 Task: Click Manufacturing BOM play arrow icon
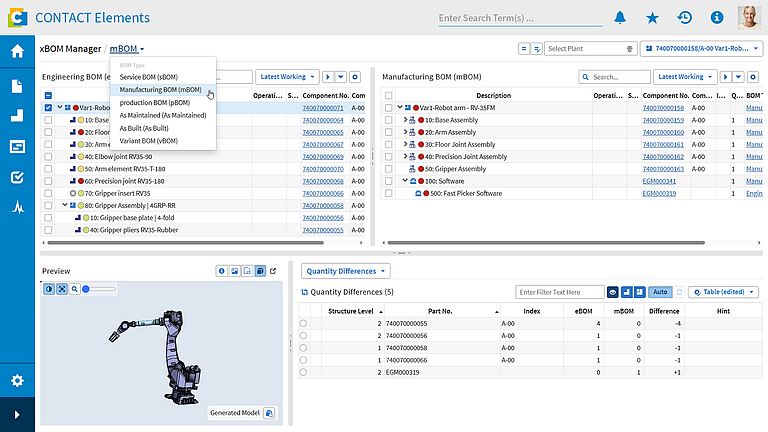tap(726, 77)
